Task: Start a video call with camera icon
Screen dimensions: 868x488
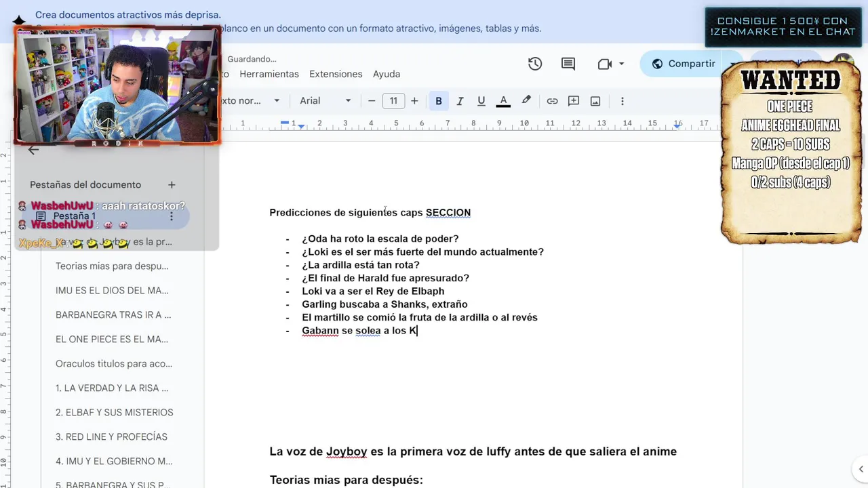Action: [x=604, y=64]
